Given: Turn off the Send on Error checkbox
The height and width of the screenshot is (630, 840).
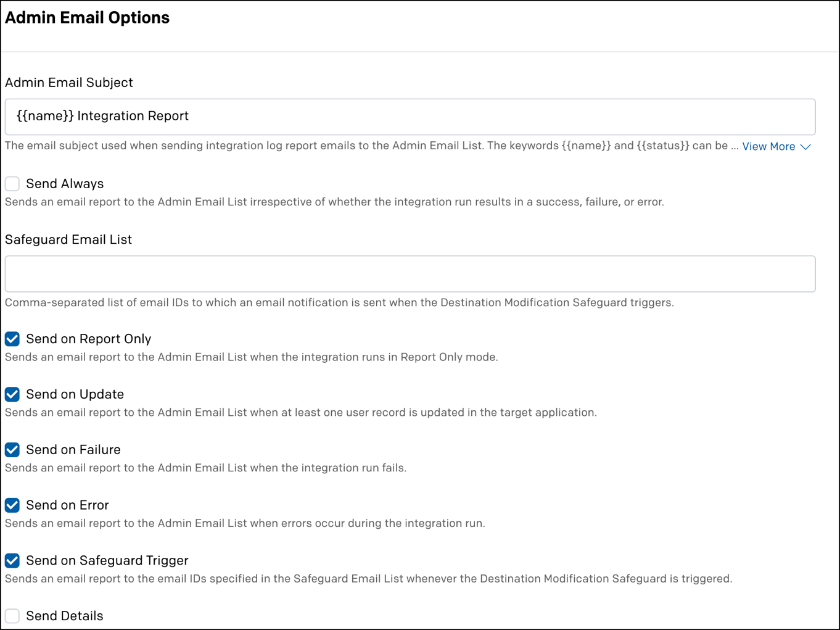Looking at the screenshot, I should (x=12, y=505).
